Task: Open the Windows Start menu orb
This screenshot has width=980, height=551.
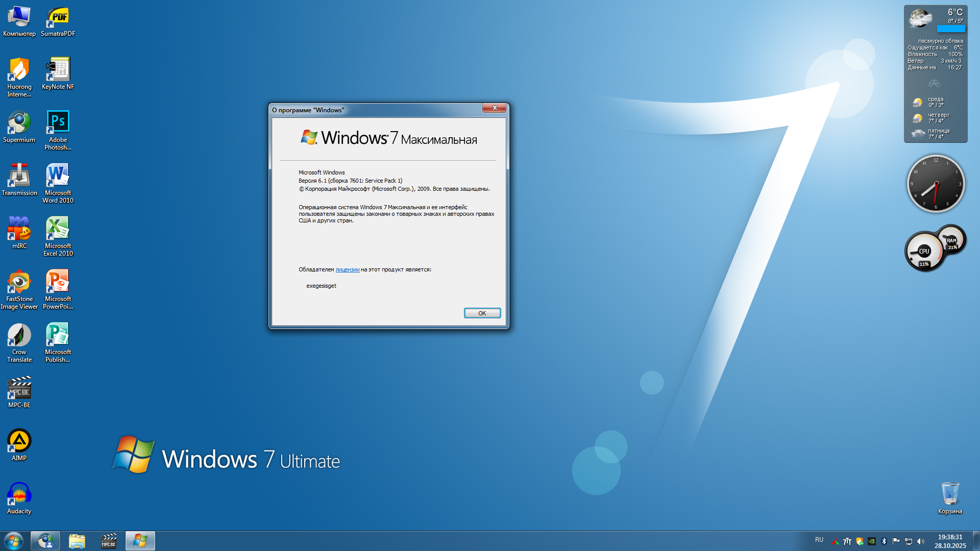Action: coord(14,541)
